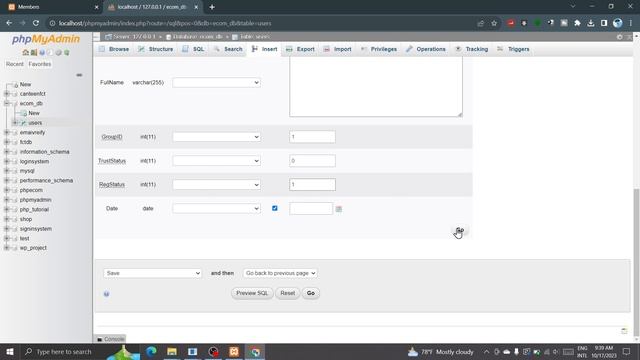Open Date function dropdown

[216, 209]
